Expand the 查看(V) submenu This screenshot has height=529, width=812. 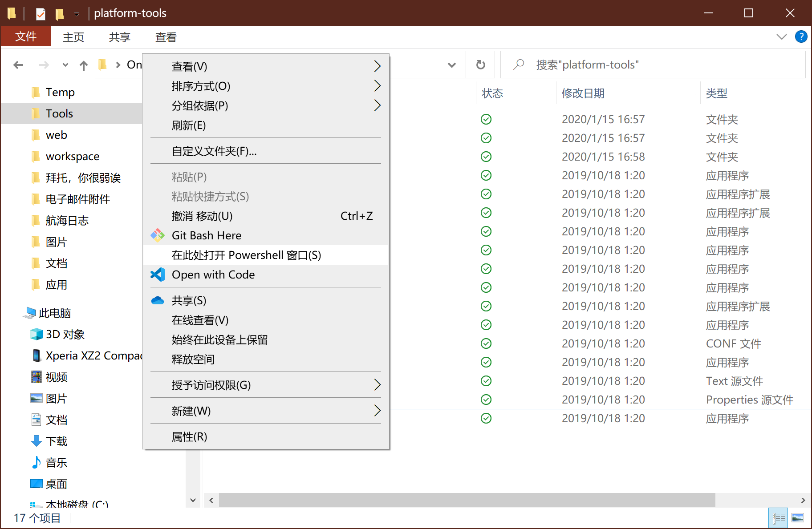tap(266, 66)
